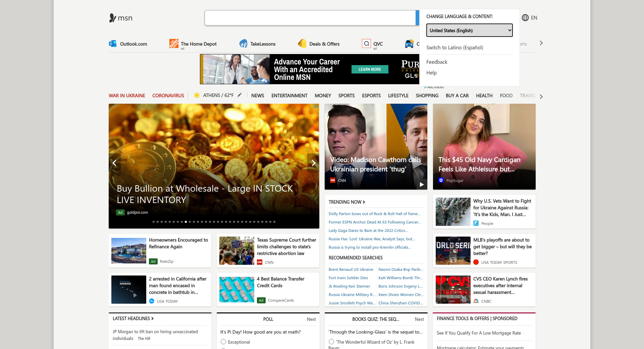The height and width of the screenshot is (349, 644).
Task: Click the Ad badge next to CompareCards
Action: click(261, 300)
